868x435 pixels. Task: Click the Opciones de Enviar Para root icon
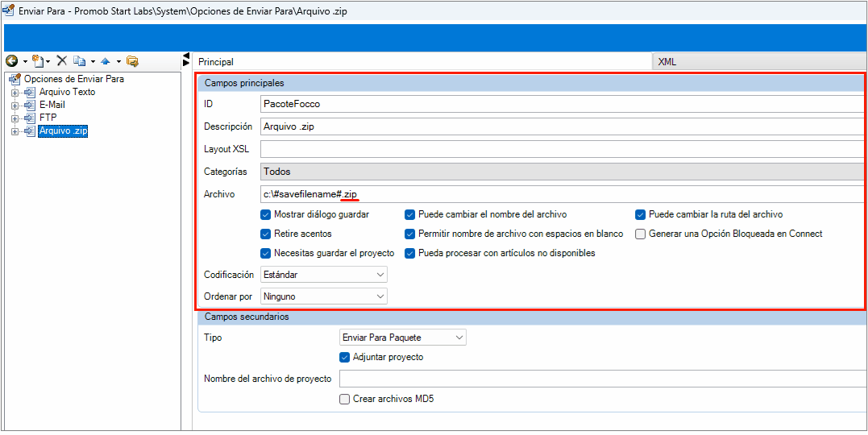15,79
